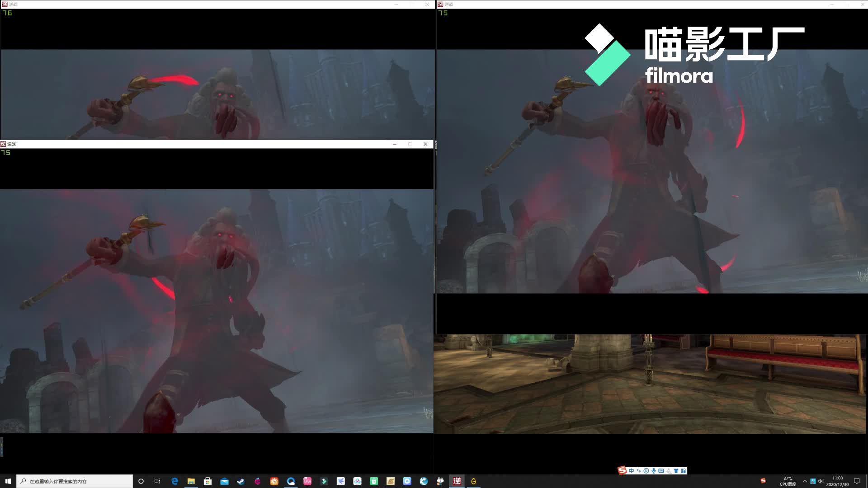Close the top-left 逆战 window
868x488 pixels.
click(x=427, y=4)
